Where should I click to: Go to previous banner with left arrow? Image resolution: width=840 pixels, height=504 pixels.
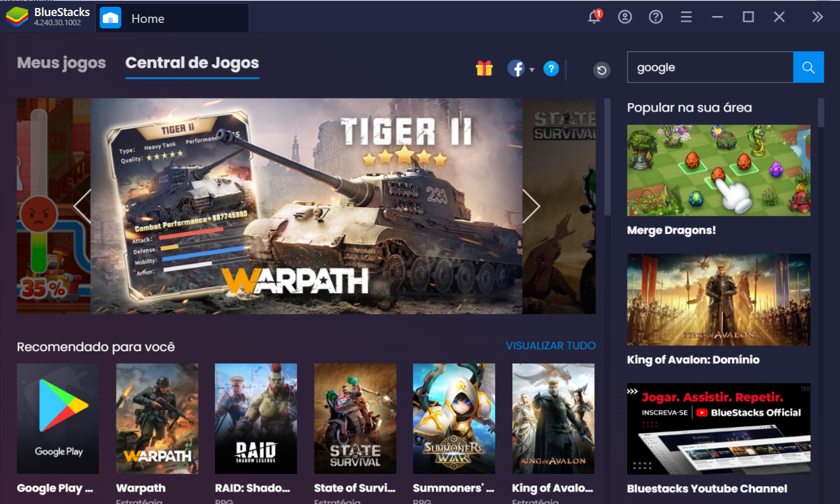pyautogui.click(x=82, y=206)
